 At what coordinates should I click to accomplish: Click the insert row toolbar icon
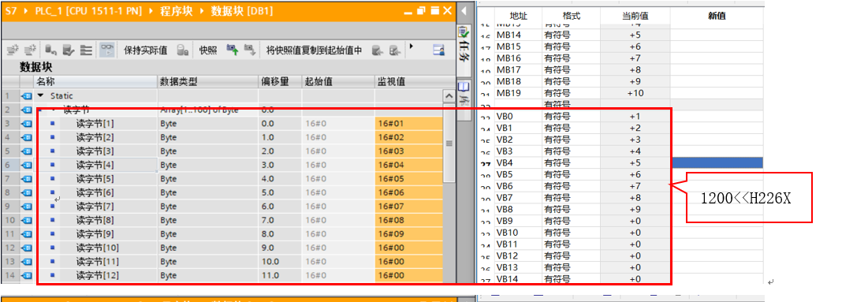click(x=12, y=50)
